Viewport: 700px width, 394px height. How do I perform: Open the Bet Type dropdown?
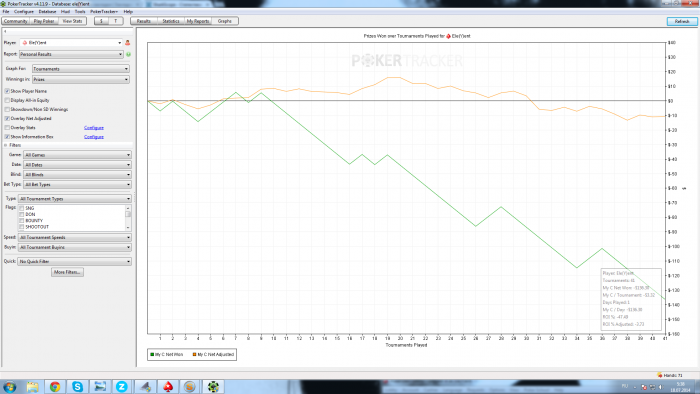point(77,184)
